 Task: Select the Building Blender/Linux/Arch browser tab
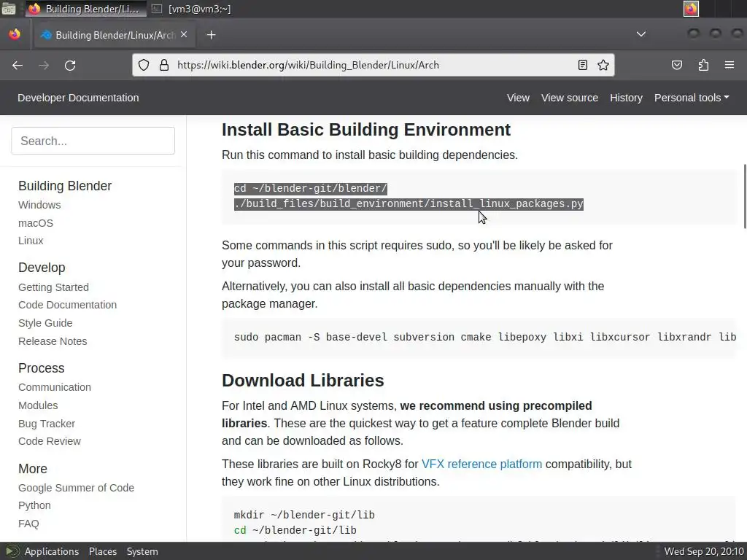[115, 35]
